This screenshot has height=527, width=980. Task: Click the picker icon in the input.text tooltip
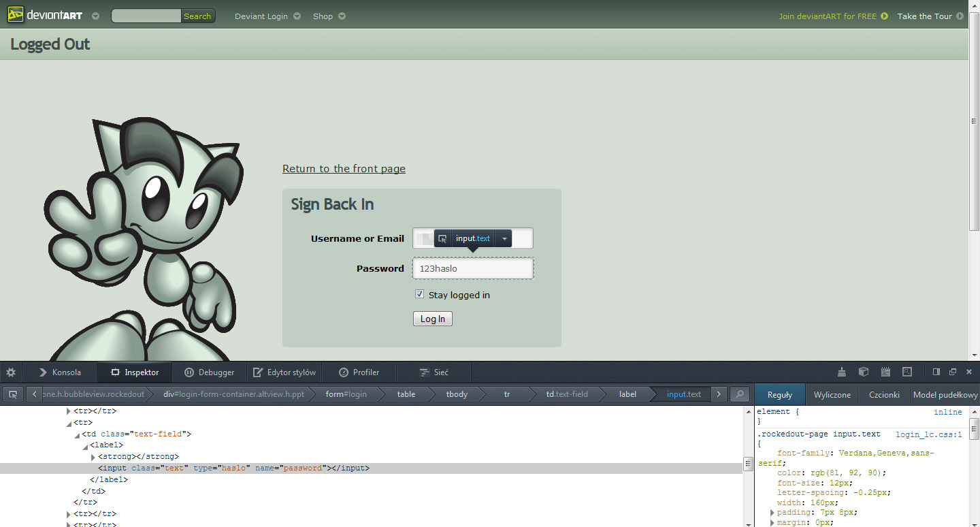click(x=442, y=238)
